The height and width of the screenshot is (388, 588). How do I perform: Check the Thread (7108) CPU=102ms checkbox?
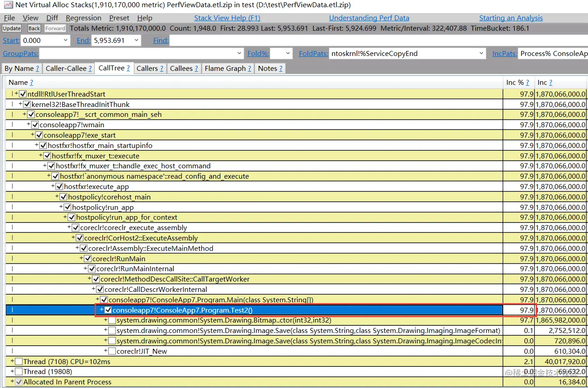(18, 362)
